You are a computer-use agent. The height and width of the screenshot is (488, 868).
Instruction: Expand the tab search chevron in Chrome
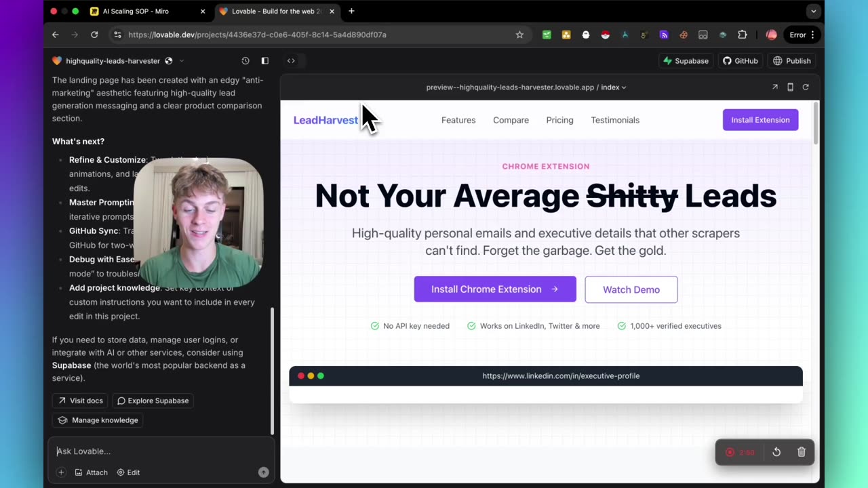[813, 11]
